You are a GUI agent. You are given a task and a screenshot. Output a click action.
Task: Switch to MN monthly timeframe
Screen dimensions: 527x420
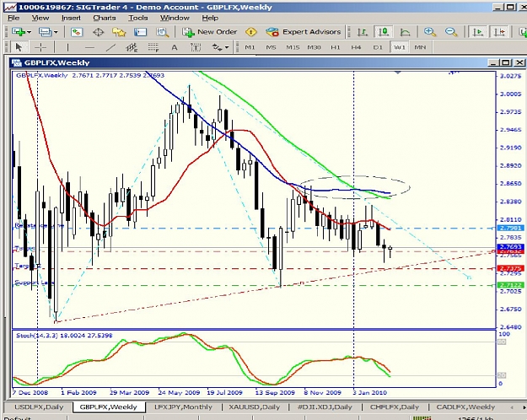tap(420, 47)
